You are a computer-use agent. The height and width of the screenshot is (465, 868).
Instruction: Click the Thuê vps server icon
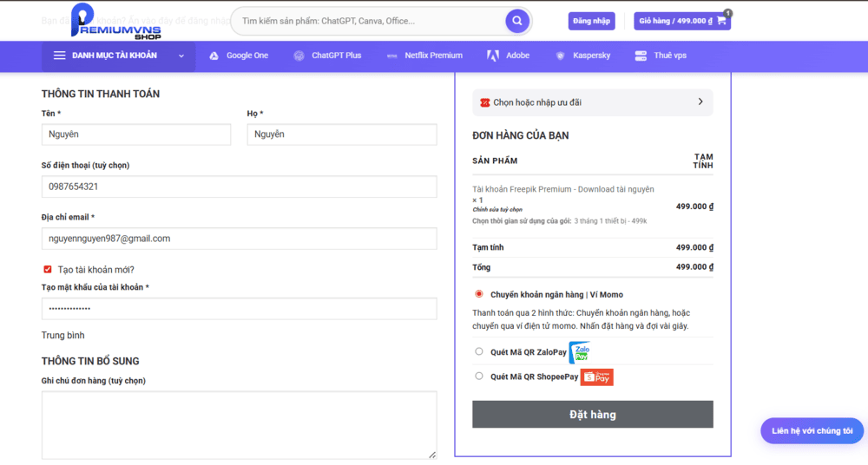[x=641, y=56]
